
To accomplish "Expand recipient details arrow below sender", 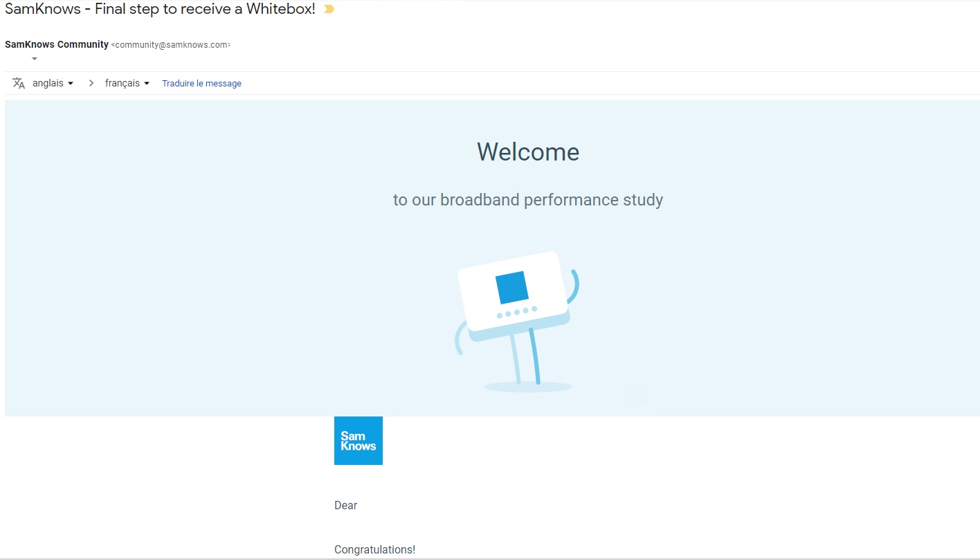I will click(x=35, y=59).
